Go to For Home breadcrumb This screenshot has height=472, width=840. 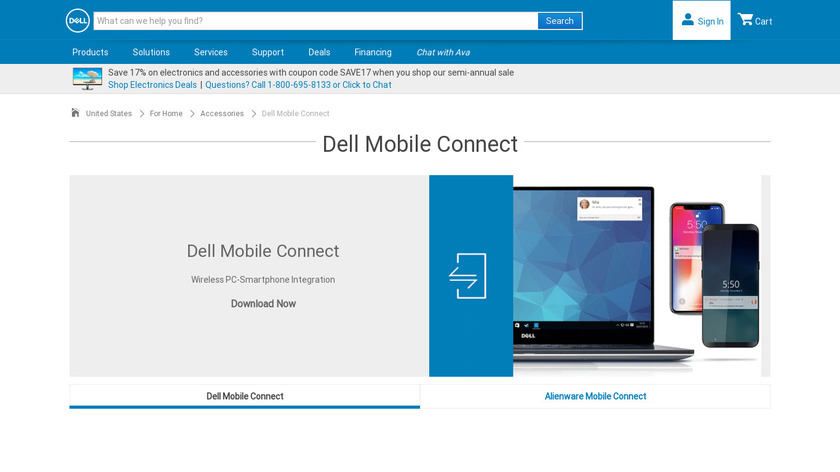(166, 114)
